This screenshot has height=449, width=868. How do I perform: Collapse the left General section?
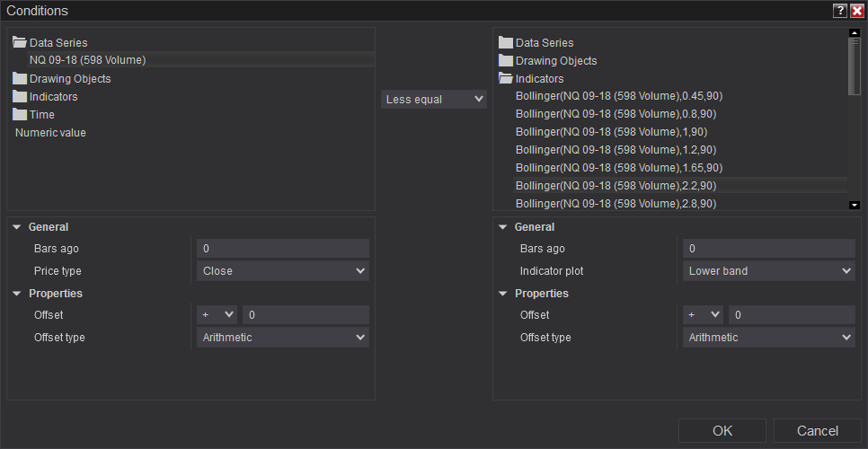(x=17, y=227)
